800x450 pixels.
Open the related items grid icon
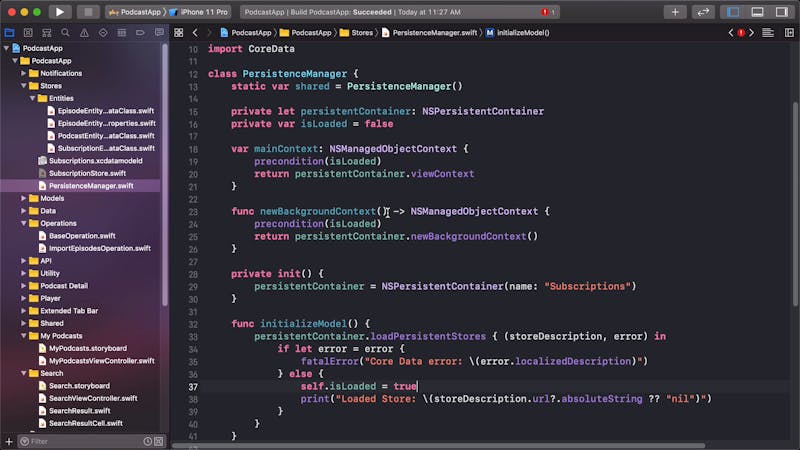click(179, 32)
